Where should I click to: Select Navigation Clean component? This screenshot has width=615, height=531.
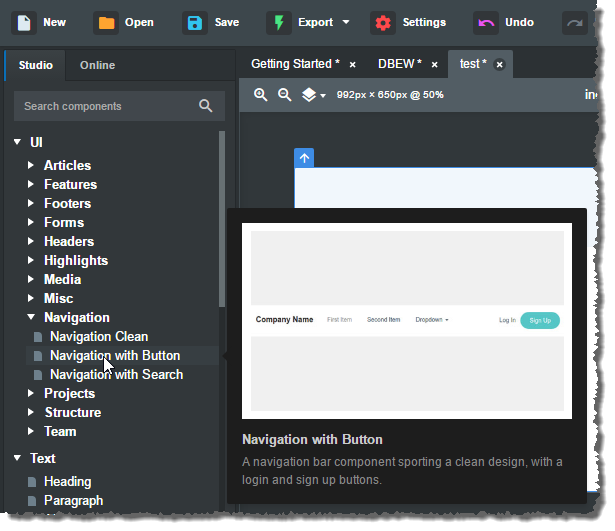coord(98,337)
